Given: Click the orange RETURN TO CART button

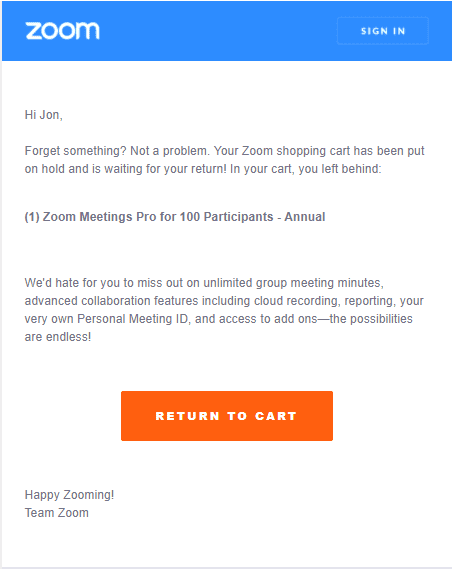Looking at the screenshot, I should (x=227, y=416).
